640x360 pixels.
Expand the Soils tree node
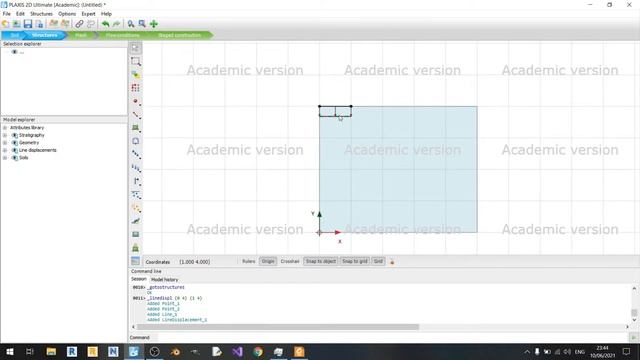click(x=5, y=158)
